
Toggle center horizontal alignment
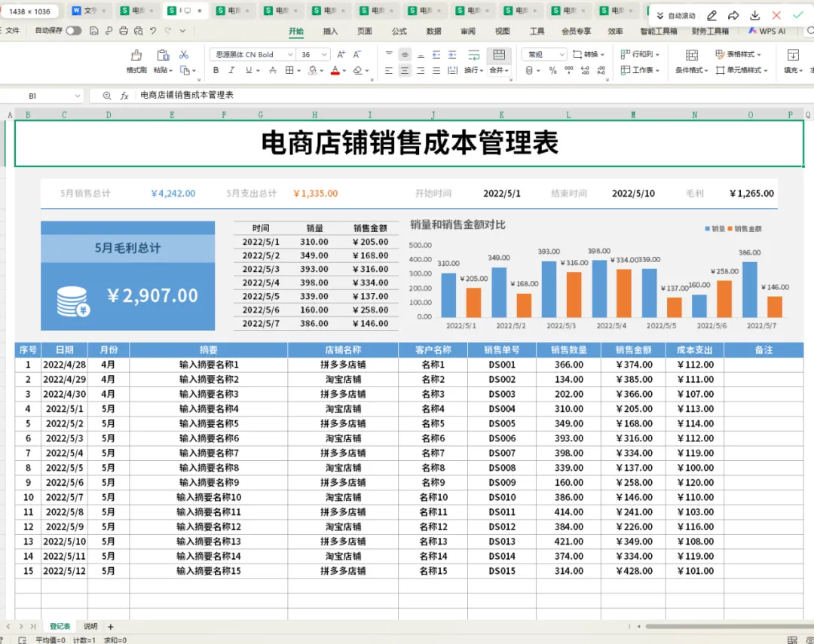pyautogui.click(x=405, y=70)
